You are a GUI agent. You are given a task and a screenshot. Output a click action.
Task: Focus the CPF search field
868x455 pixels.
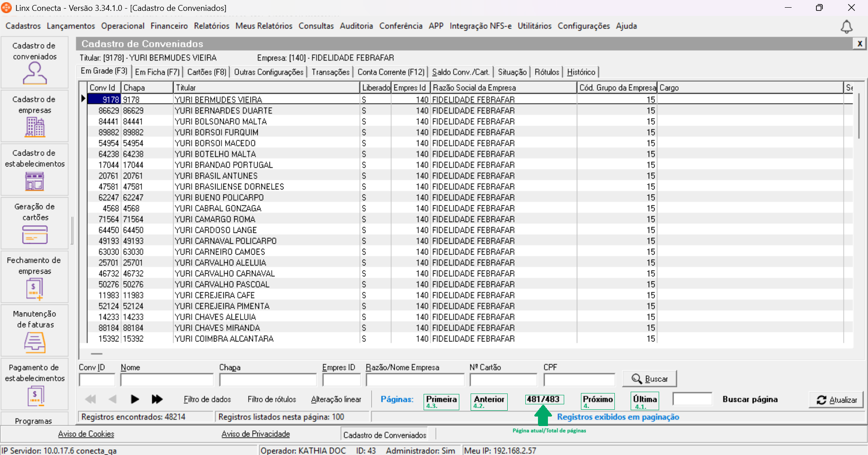click(x=579, y=380)
